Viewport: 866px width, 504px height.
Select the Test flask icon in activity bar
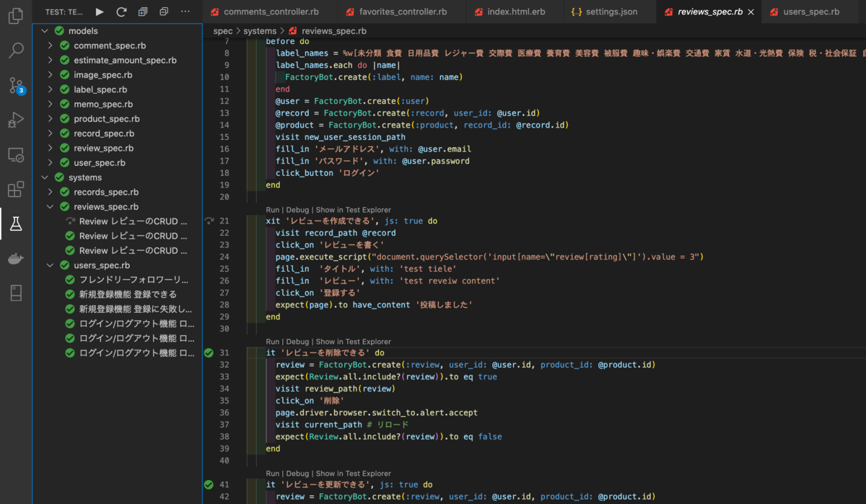pyautogui.click(x=15, y=224)
